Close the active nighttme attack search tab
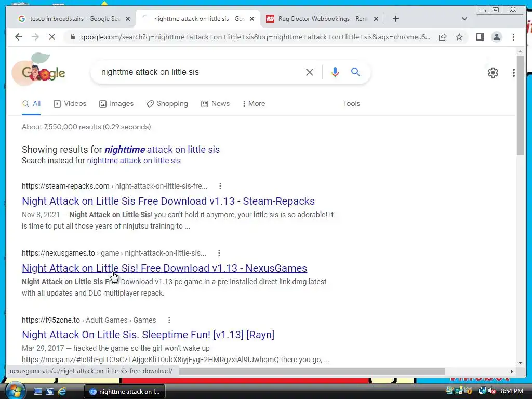The width and height of the screenshot is (532, 399). pyautogui.click(x=252, y=19)
